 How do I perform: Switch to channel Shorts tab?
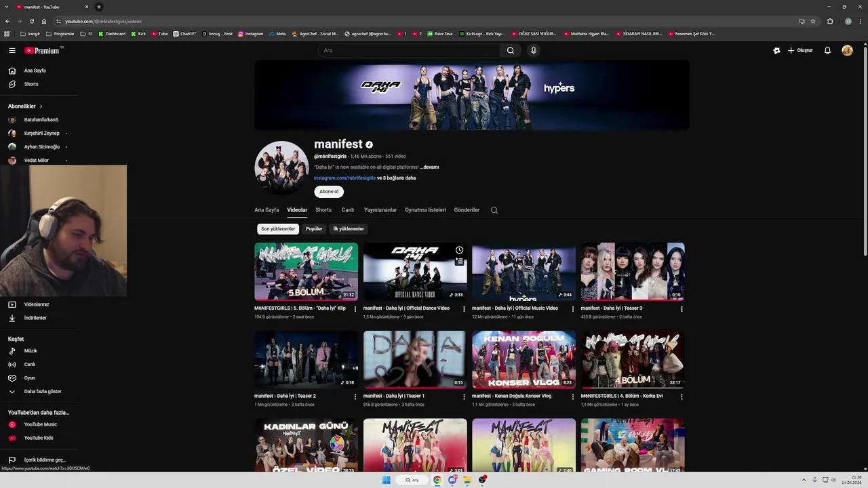(323, 210)
